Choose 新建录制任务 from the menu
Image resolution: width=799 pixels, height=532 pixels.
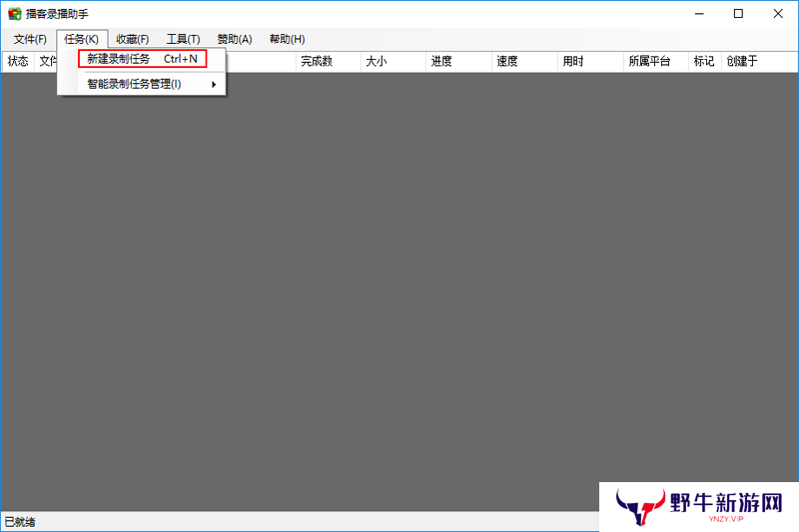[x=142, y=59]
